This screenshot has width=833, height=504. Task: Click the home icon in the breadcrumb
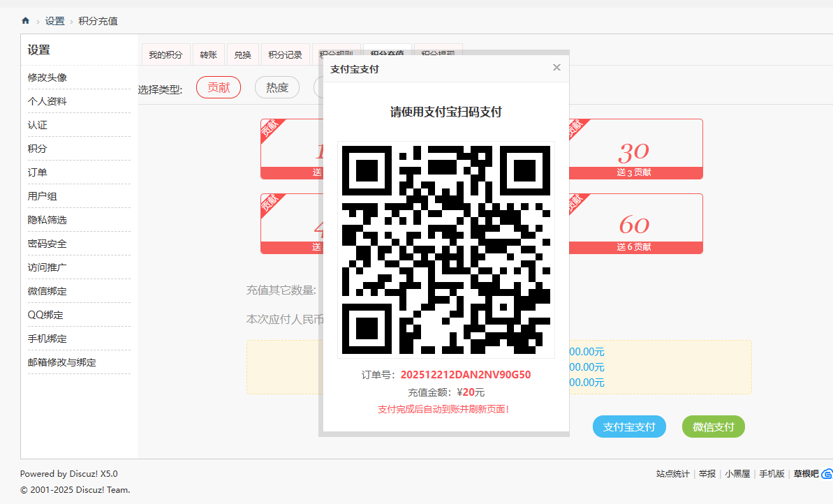tap(25, 21)
